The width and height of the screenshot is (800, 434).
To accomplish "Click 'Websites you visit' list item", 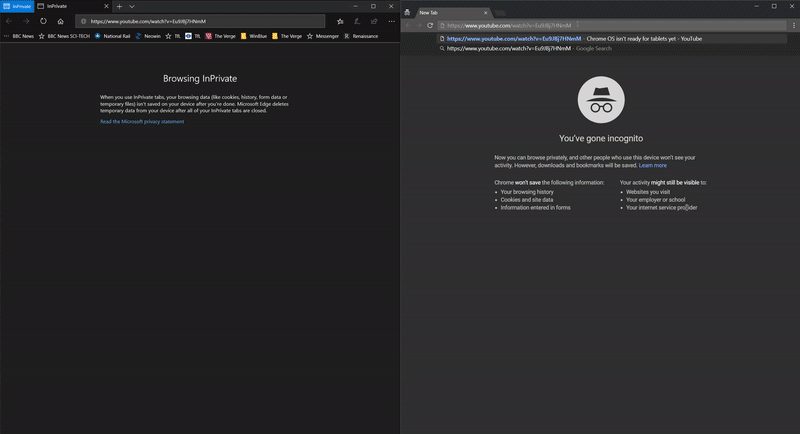I will tap(648, 192).
